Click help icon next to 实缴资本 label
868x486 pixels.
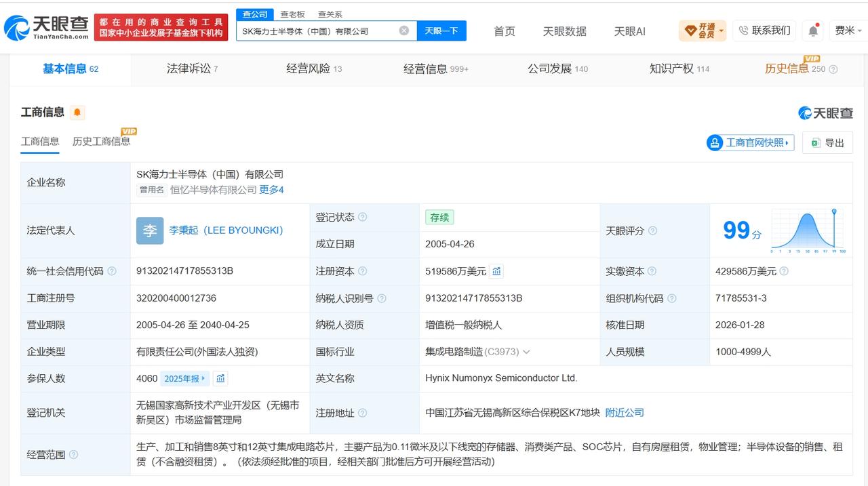[x=652, y=271]
